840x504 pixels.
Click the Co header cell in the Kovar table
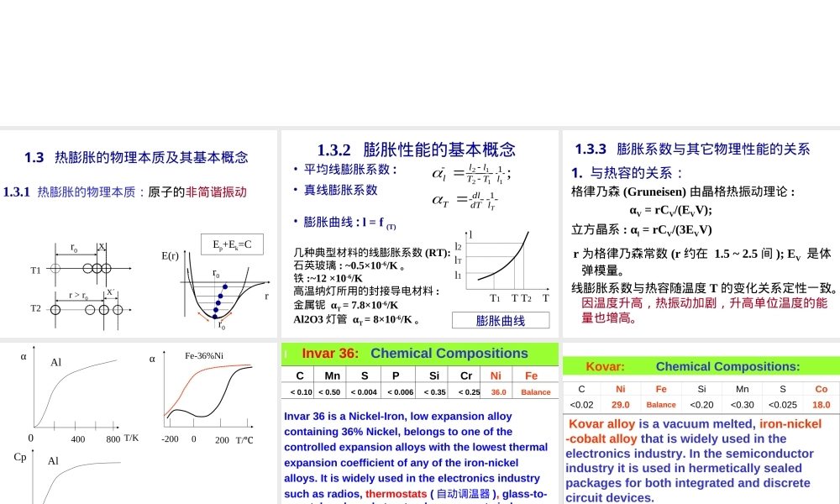pyautogui.click(x=821, y=390)
